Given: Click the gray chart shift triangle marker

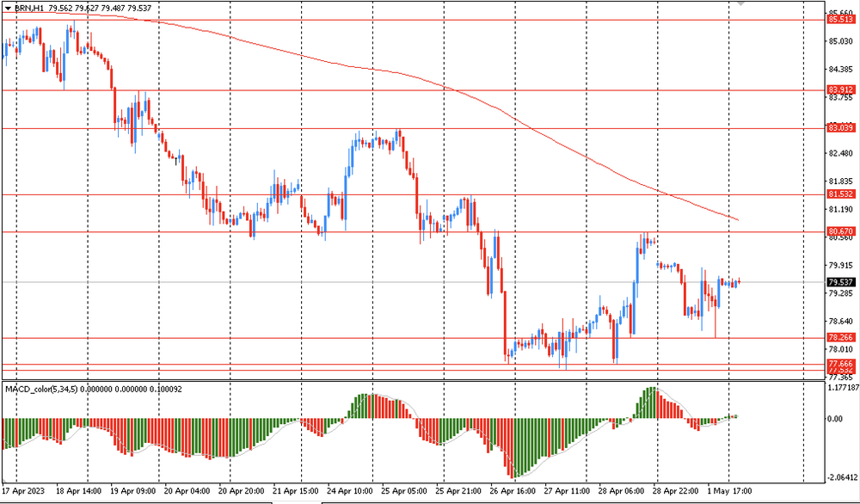Looking at the screenshot, I should click(x=740, y=4).
